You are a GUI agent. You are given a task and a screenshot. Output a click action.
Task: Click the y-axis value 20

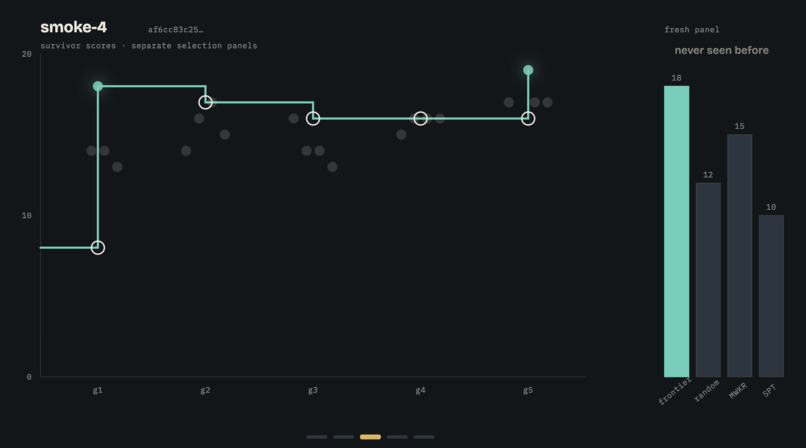coord(27,54)
